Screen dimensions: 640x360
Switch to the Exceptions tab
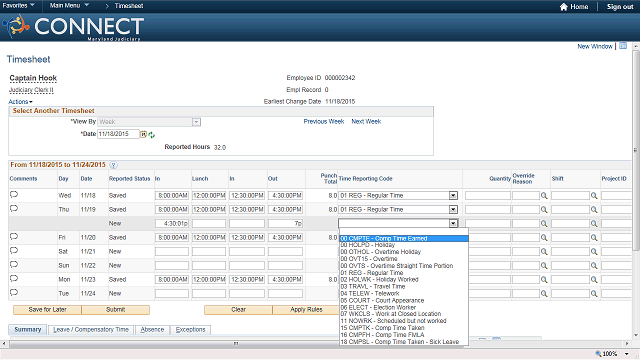coord(191,330)
